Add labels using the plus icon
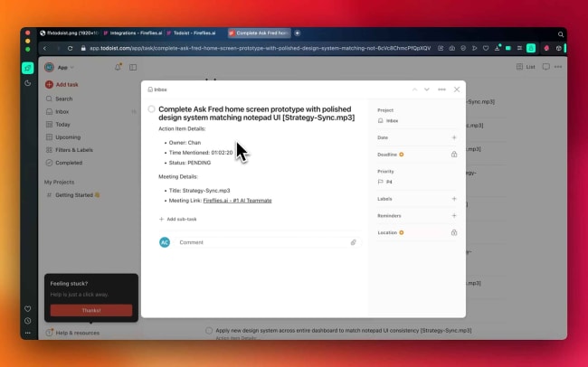 [x=454, y=199]
